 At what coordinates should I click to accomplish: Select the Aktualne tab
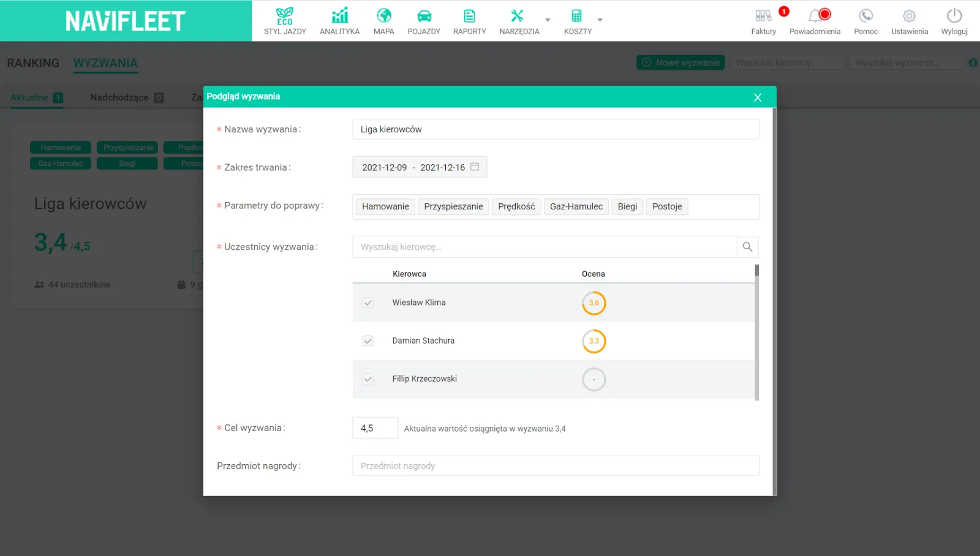click(36, 97)
